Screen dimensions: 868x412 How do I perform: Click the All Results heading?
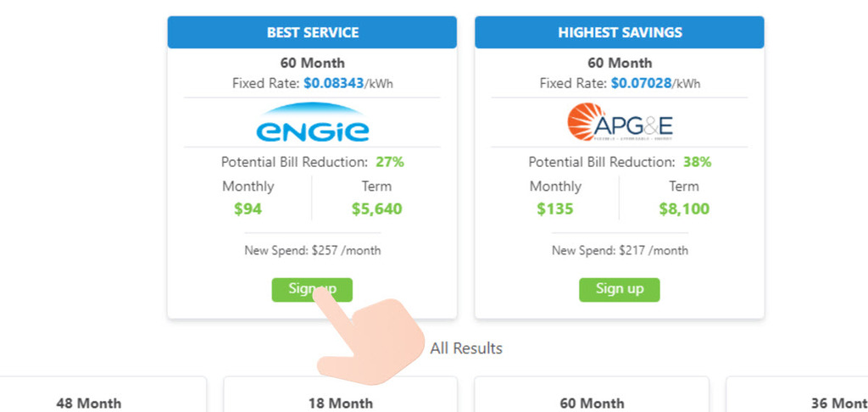pos(466,348)
